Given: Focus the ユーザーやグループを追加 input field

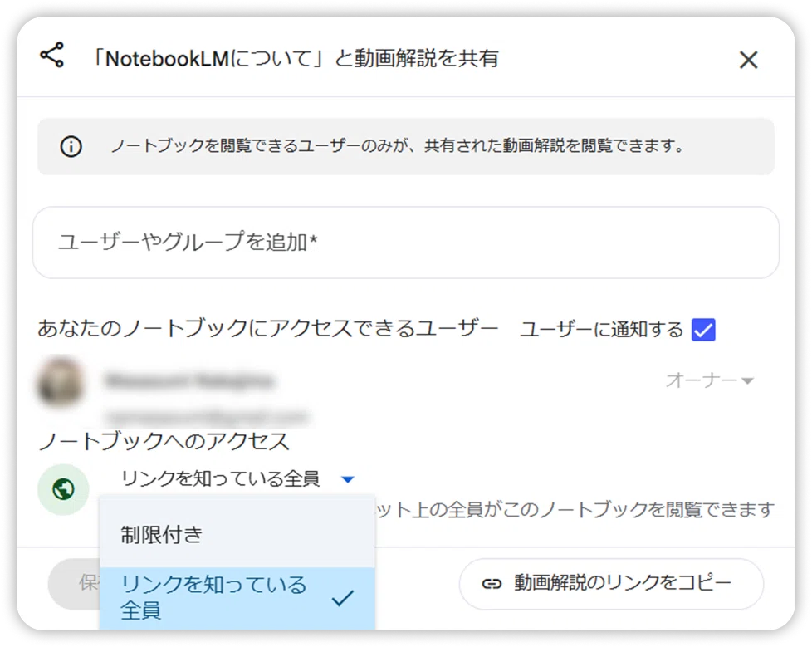Looking at the screenshot, I should pyautogui.click(x=405, y=243).
